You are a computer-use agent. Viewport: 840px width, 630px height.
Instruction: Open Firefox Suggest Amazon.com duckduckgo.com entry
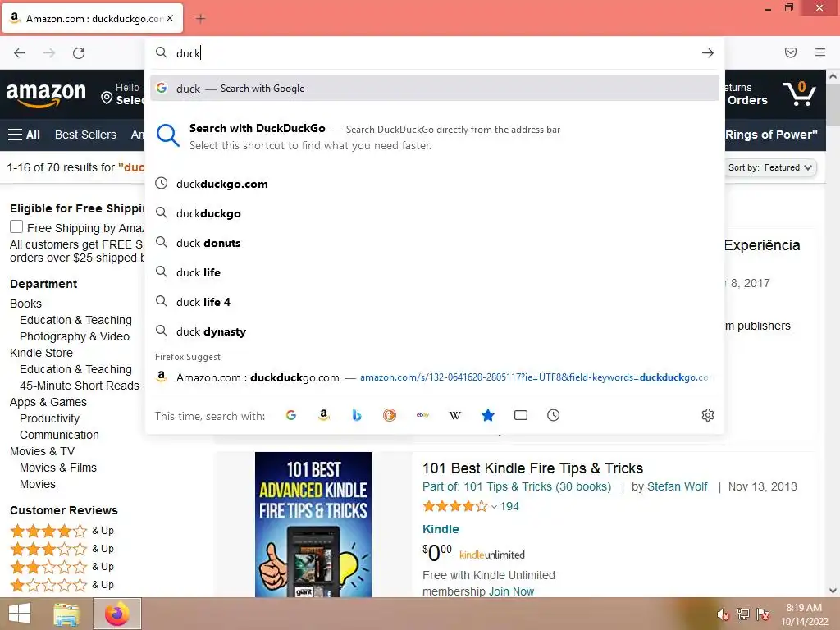pyautogui.click(x=435, y=377)
